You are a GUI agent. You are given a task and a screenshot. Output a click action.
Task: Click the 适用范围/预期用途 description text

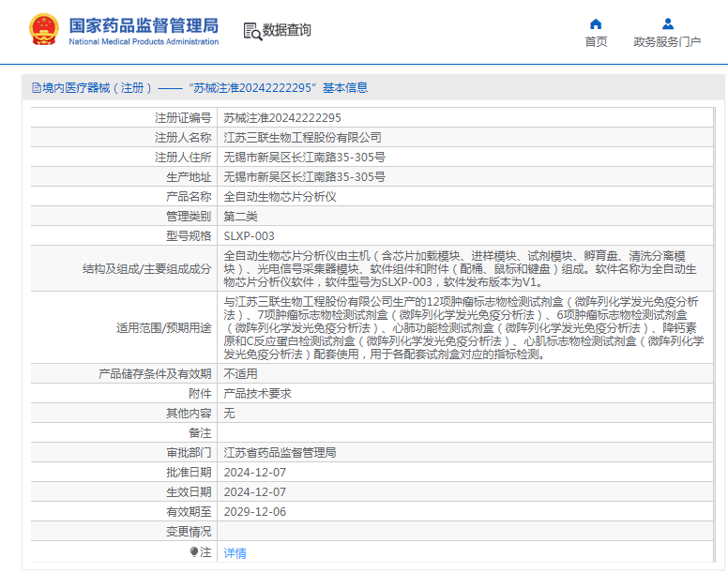(x=463, y=327)
